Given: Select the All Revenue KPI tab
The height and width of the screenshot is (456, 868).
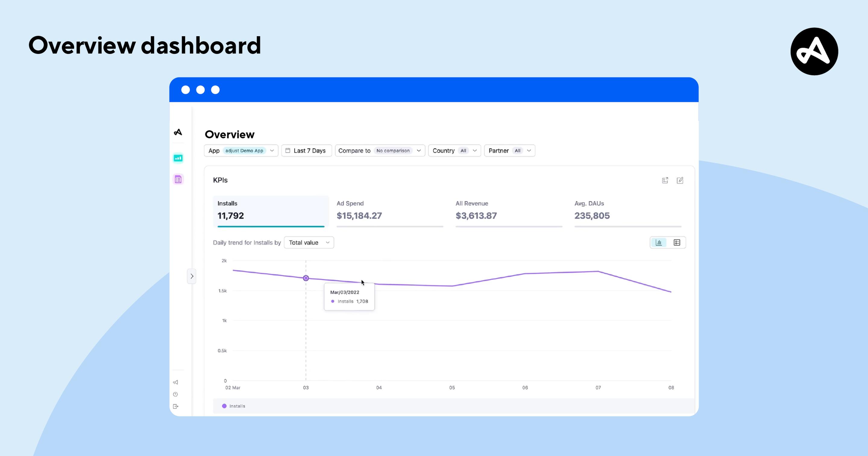Looking at the screenshot, I should point(509,211).
